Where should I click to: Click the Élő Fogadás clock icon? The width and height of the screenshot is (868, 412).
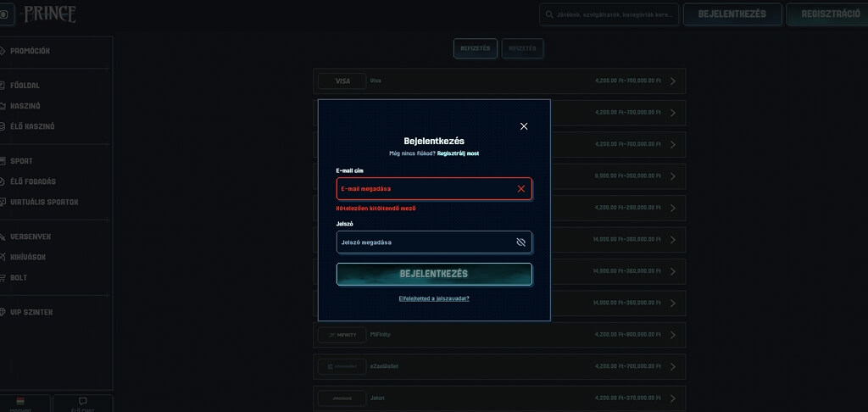pos(3,181)
